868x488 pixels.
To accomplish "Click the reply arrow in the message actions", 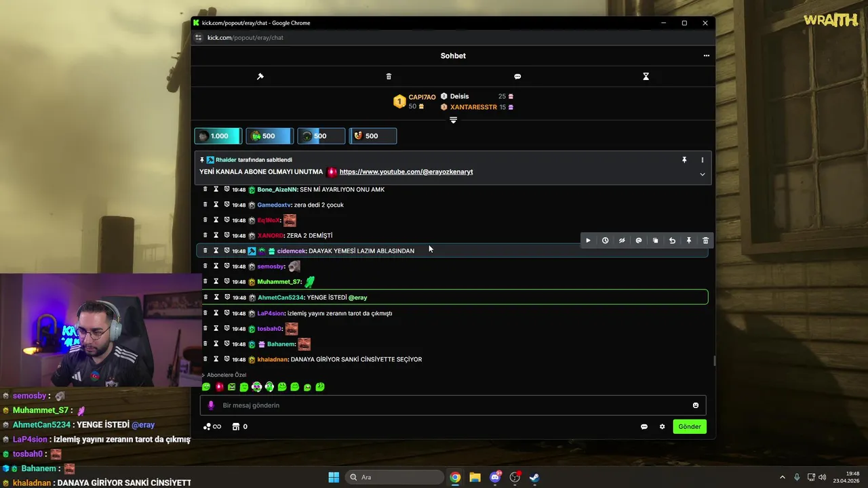I will (x=672, y=241).
